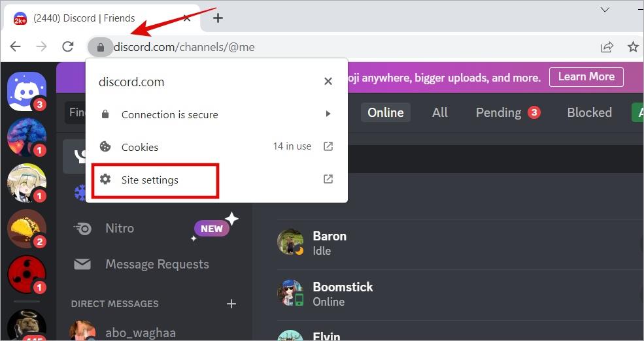Screen dimensions: 644x341
Task: Reload the page with refresh icon
Action: click(68, 46)
